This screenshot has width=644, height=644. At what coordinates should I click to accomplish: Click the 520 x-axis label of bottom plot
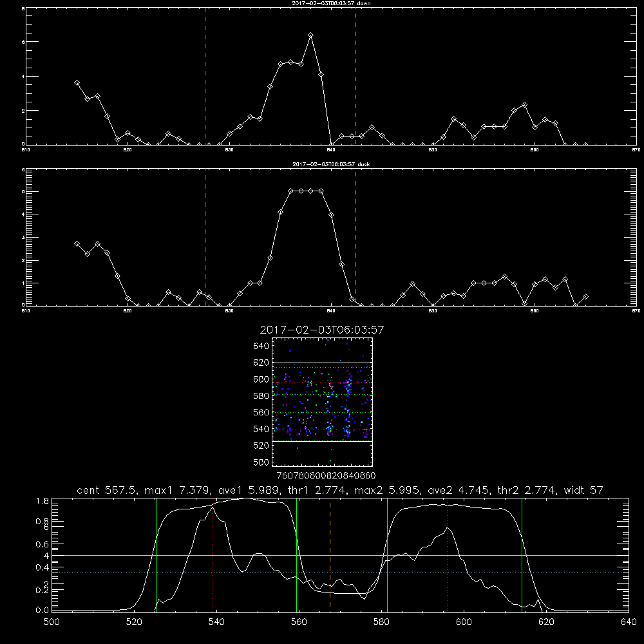[134, 622]
